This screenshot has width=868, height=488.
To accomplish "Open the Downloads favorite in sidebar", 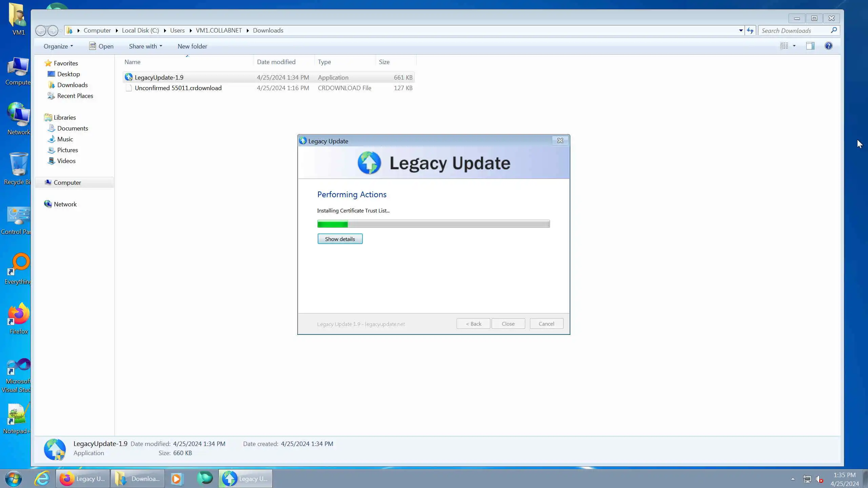I will point(72,85).
